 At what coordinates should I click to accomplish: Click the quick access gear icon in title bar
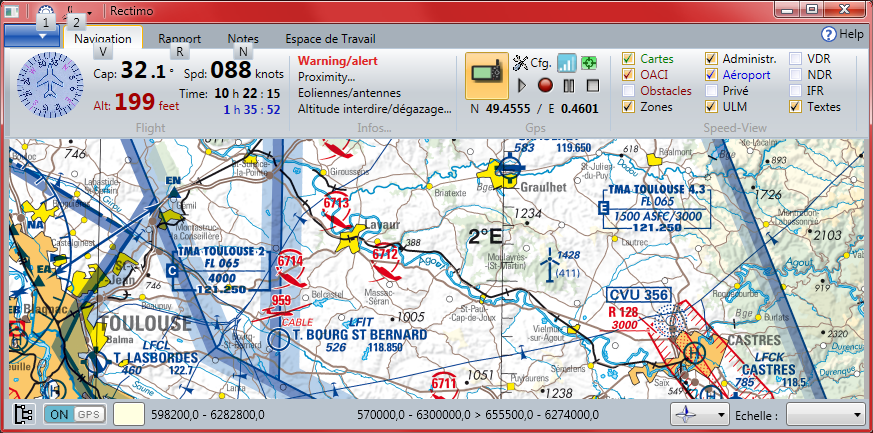pos(46,10)
